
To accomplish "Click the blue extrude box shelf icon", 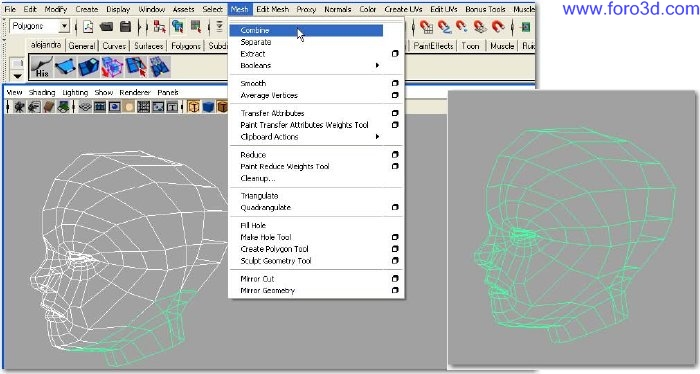I will pos(88,67).
